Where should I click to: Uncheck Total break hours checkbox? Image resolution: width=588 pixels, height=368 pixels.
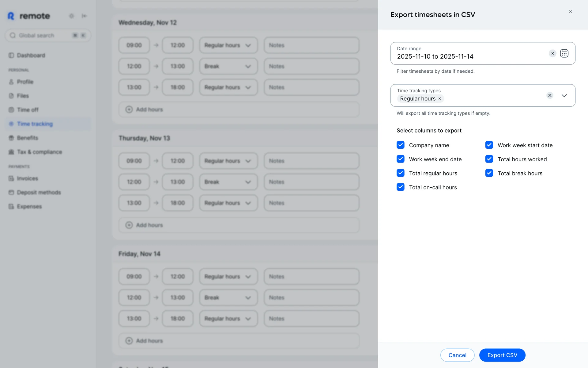coord(489,173)
